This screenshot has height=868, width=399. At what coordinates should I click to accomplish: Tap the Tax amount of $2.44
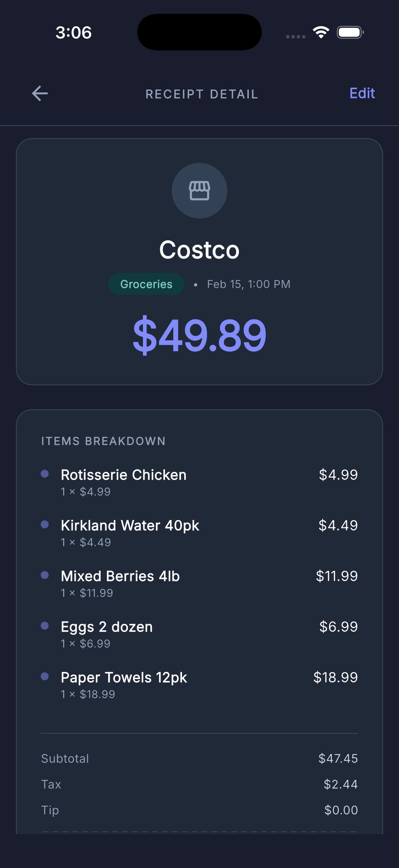(341, 785)
